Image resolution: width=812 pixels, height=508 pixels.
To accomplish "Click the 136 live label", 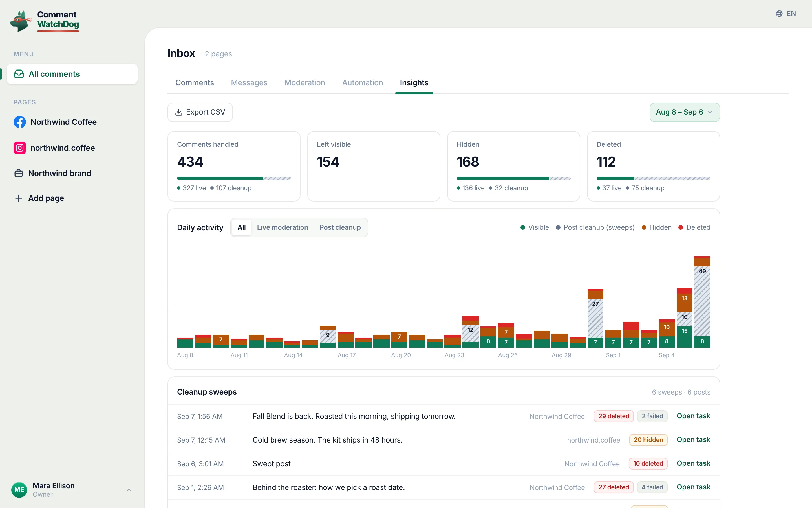I will (473, 188).
